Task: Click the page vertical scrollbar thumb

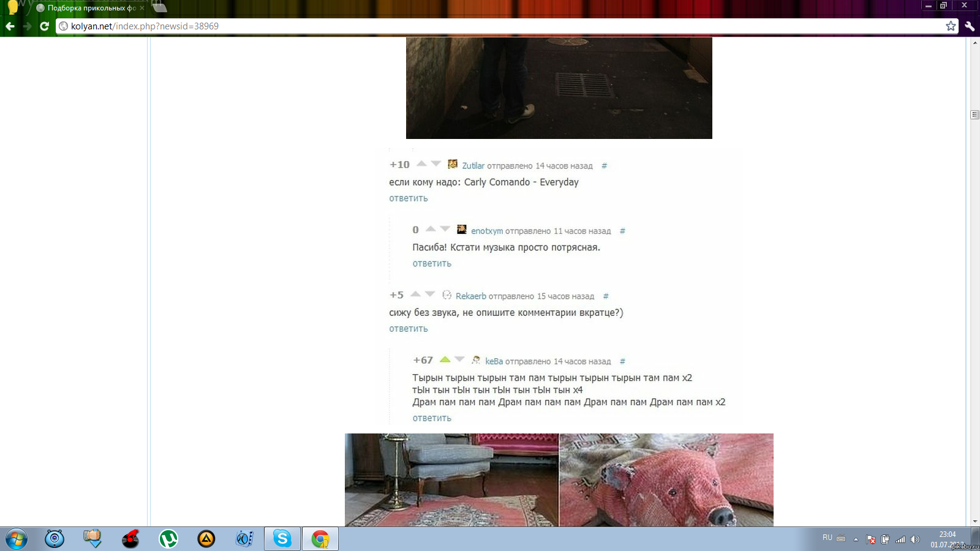Action: [x=974, y=114]
